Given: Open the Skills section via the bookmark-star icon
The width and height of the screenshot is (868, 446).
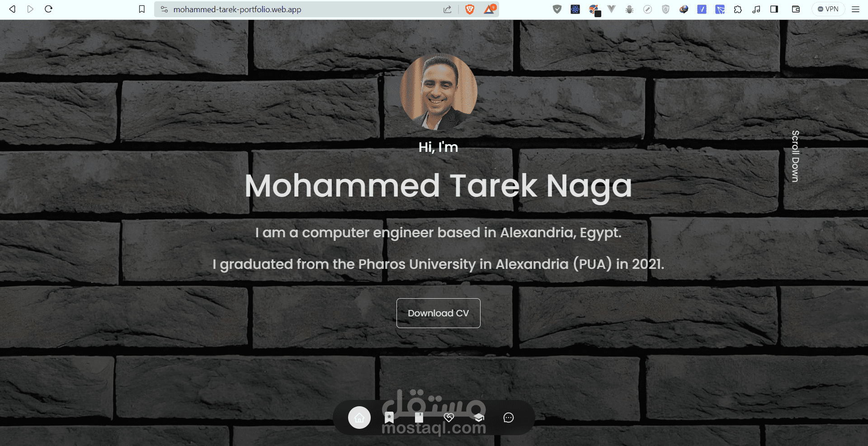Looking at the screenshot, I should 389,418.
